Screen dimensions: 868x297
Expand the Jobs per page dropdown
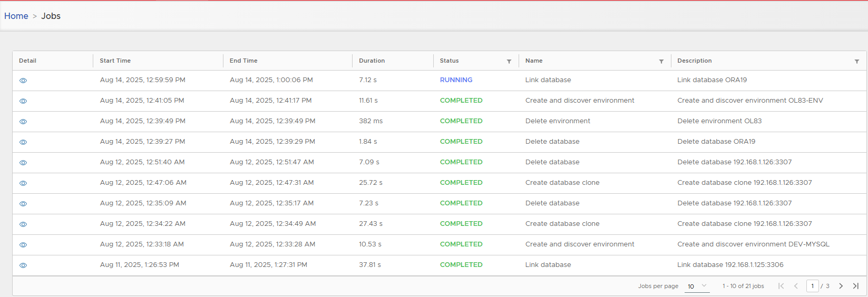pos(697,286)
